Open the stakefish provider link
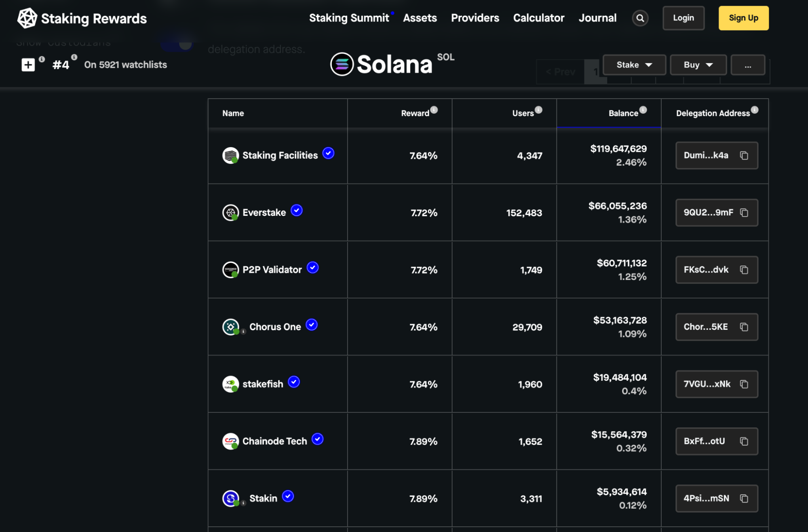 coord(262,384)
